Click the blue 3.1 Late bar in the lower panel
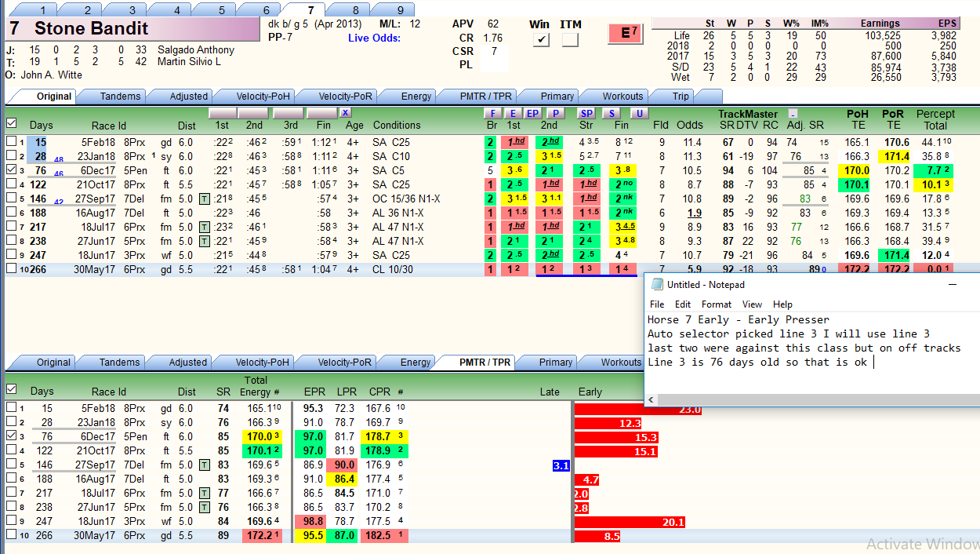Viewport: 980px width, 554px height. tap(561, 465)
